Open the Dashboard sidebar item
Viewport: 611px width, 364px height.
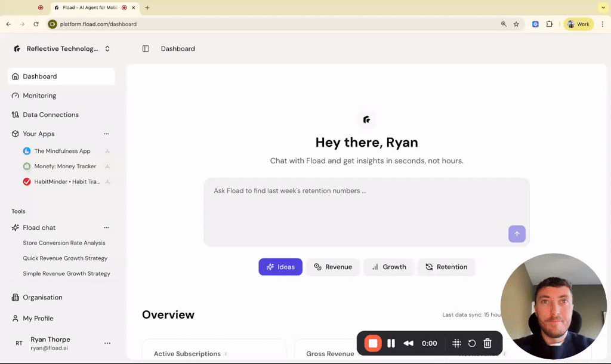[61, 76]
